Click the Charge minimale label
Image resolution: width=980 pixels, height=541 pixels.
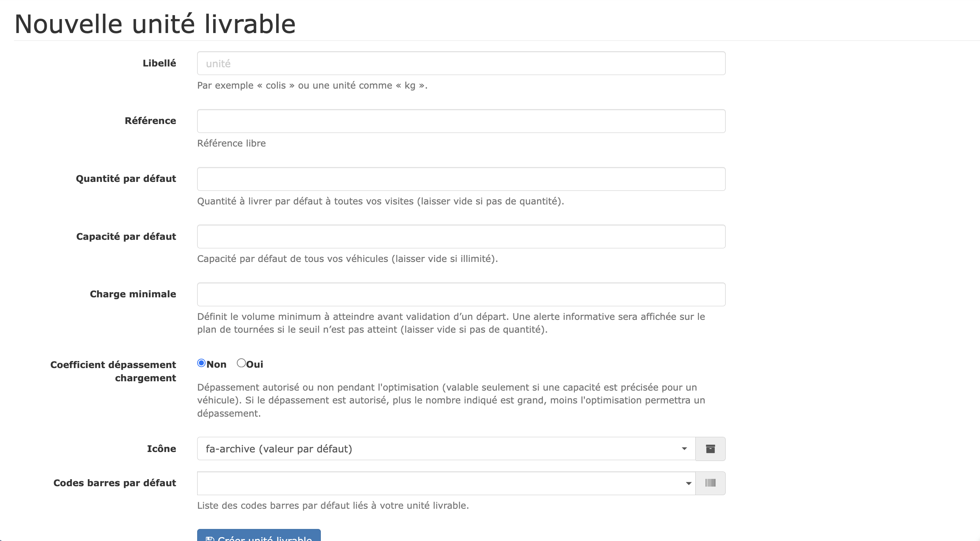pos(133,294)
